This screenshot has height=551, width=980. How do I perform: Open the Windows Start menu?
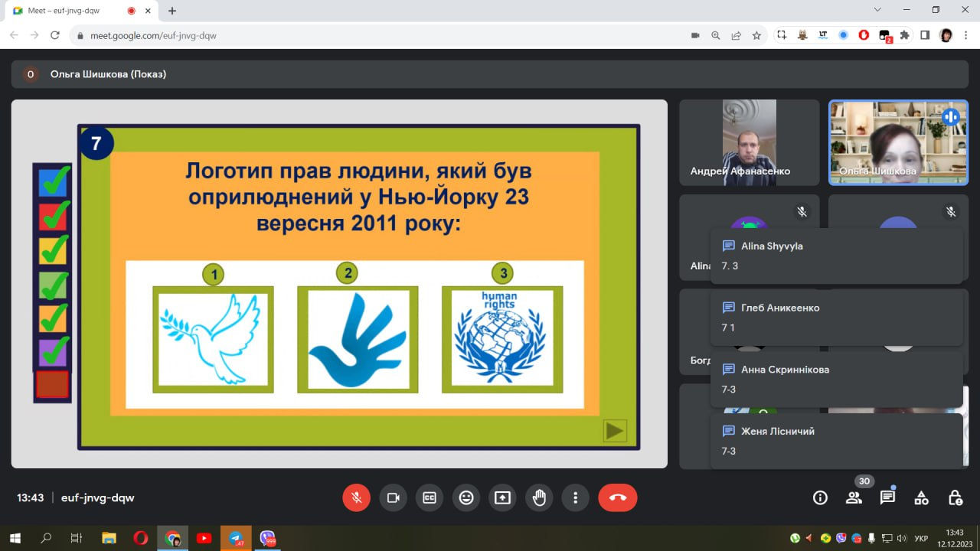coord(15,538)
